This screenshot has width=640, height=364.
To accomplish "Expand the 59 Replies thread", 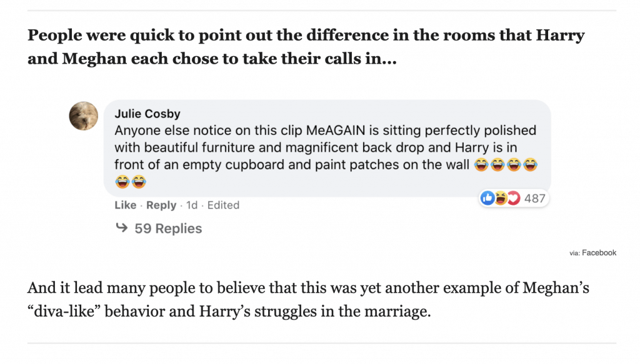I will point(168,229).
